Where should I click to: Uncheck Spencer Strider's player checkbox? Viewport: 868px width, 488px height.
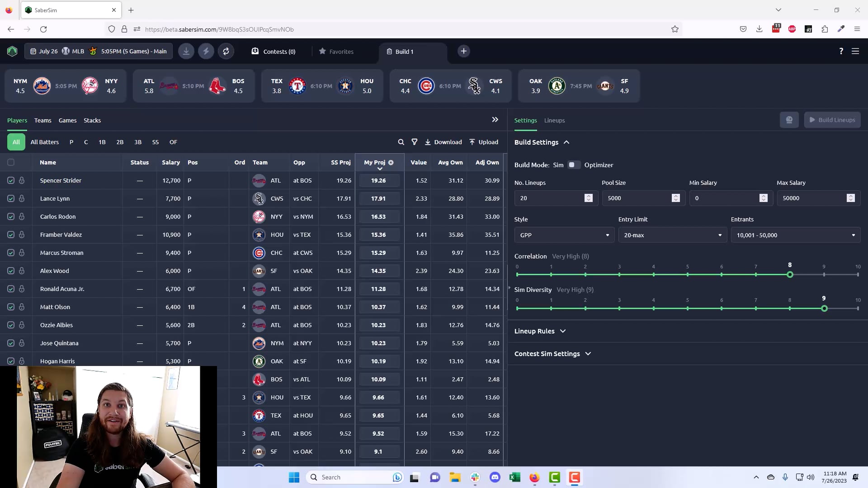(x=11, y=180)
